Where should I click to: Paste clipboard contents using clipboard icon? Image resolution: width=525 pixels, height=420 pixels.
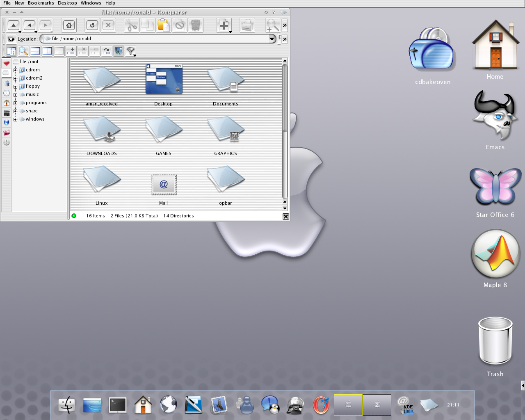pos(163,25)
